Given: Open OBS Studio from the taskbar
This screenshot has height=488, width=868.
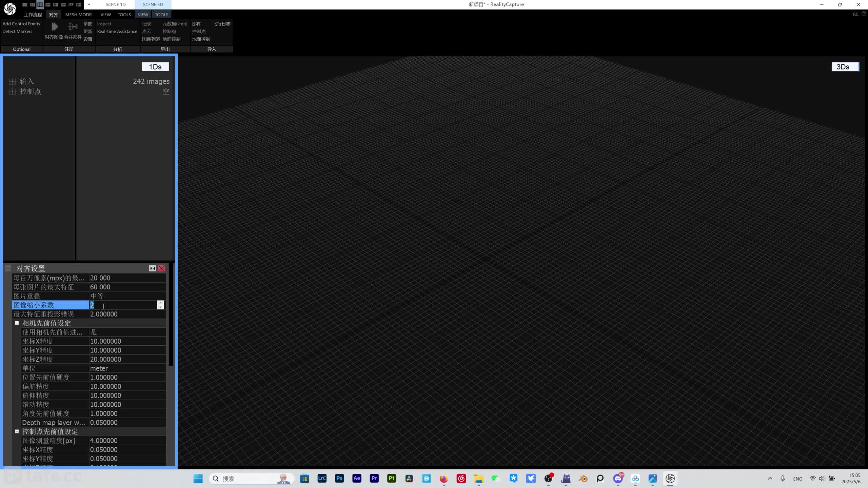Looking at the screenshot, I should (x=548, y=479).
